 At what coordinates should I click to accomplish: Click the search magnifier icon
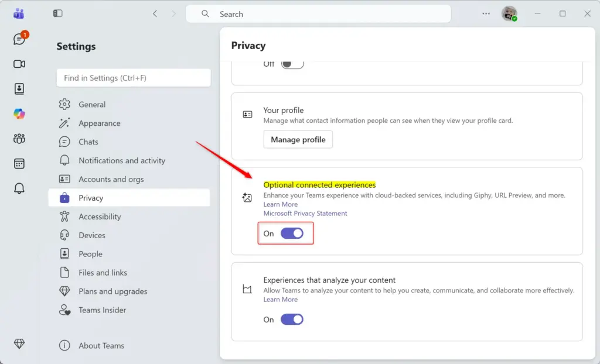point(206,14)
